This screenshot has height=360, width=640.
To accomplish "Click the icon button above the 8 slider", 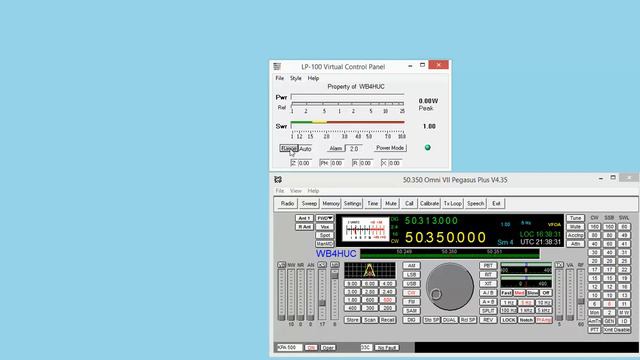I will 334,265.
